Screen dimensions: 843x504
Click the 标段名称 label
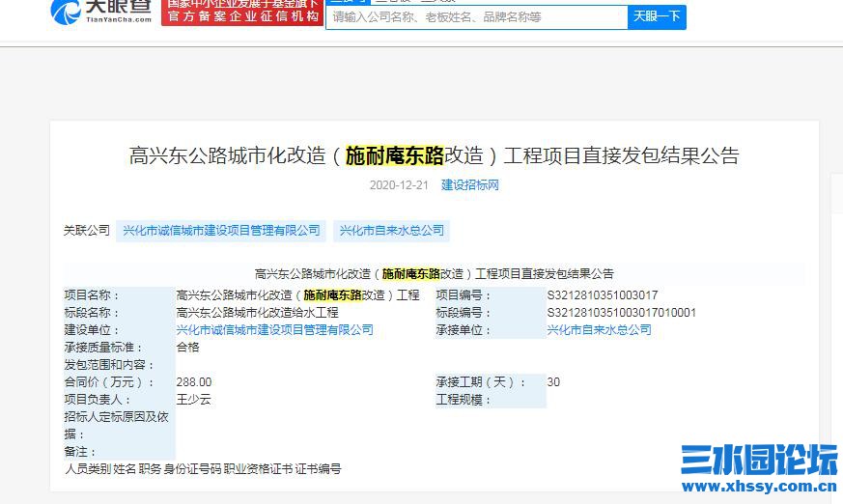92,313
